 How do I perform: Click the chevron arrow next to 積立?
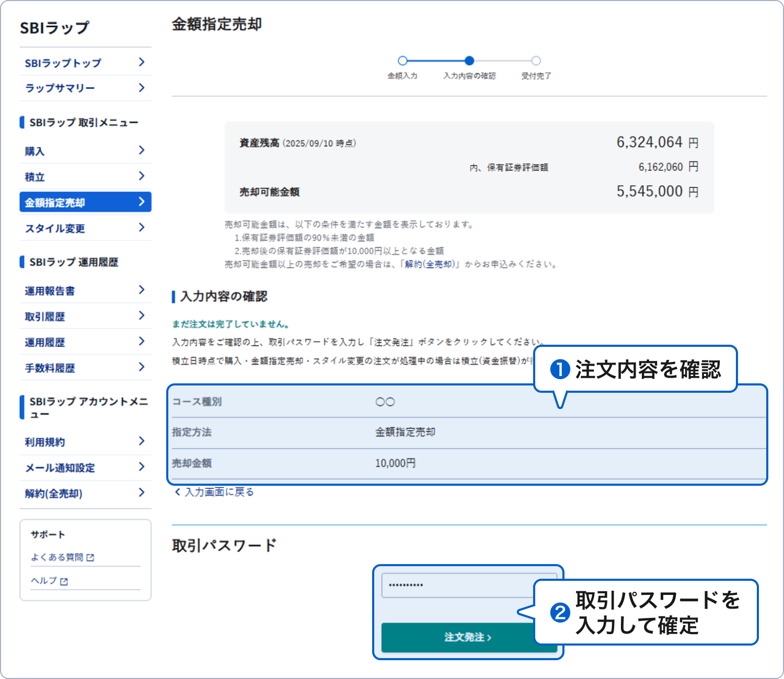[141, 176]
